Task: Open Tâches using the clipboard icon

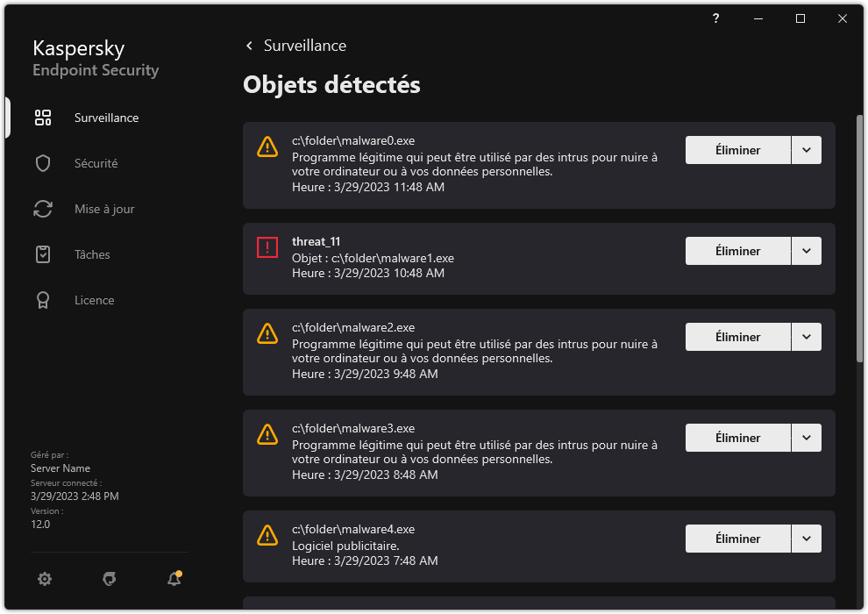Action: tap(43, 253)
